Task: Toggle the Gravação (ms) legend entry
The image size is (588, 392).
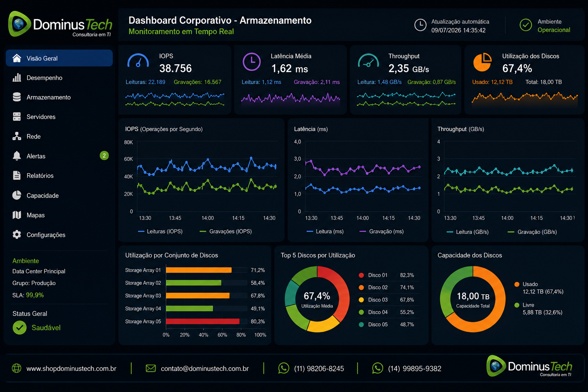Action: (x=382, y=231)
